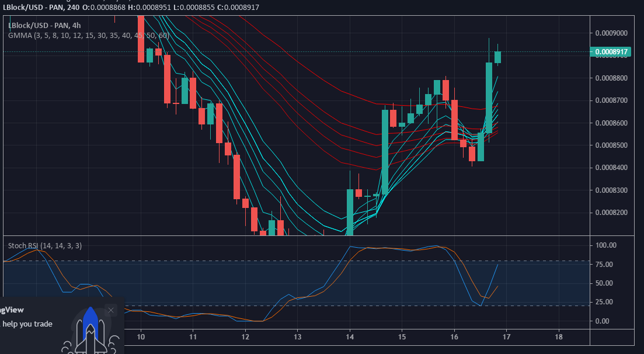Click date label 16 on time axis
The width and height of the screenshot is (644, 354).
click(454, 337)
